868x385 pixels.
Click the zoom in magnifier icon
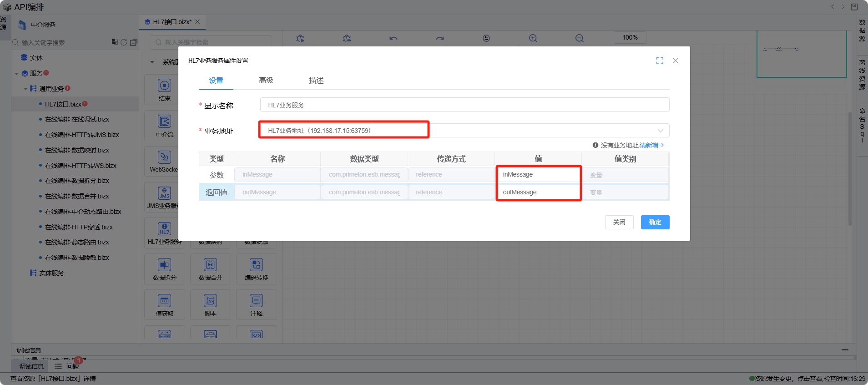pos(533,38)
